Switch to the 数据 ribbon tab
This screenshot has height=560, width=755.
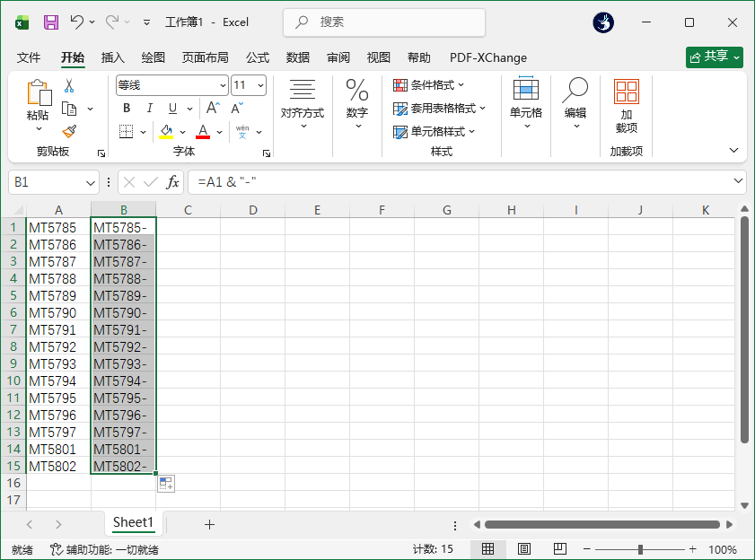297,57
